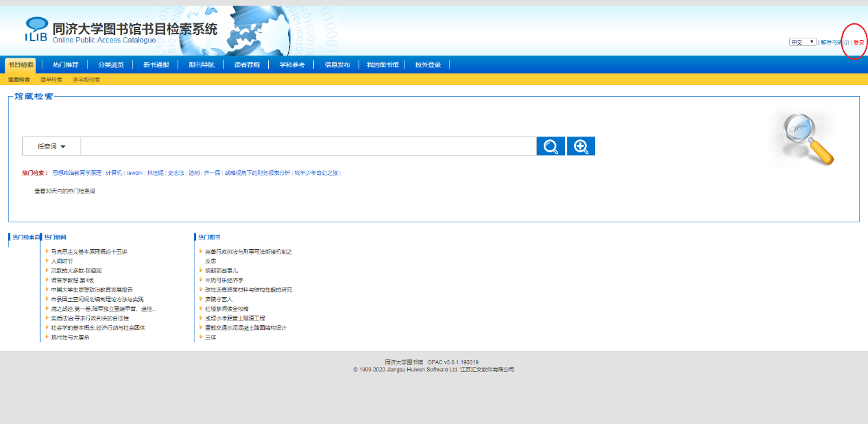This screenshot has height=424, width=868.
Task: Open borrowed book 市县国土空间规划编制理论方法与实践
Action: (97, 299)
